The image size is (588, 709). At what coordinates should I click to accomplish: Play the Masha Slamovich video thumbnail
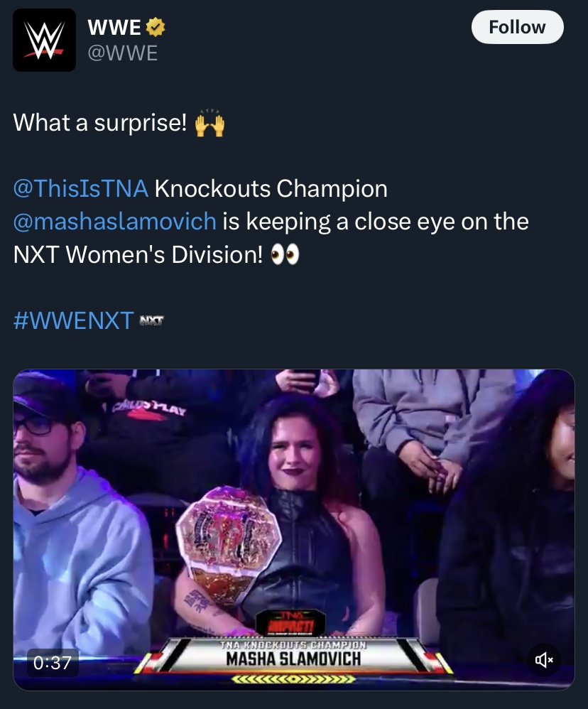coord(294,529)
